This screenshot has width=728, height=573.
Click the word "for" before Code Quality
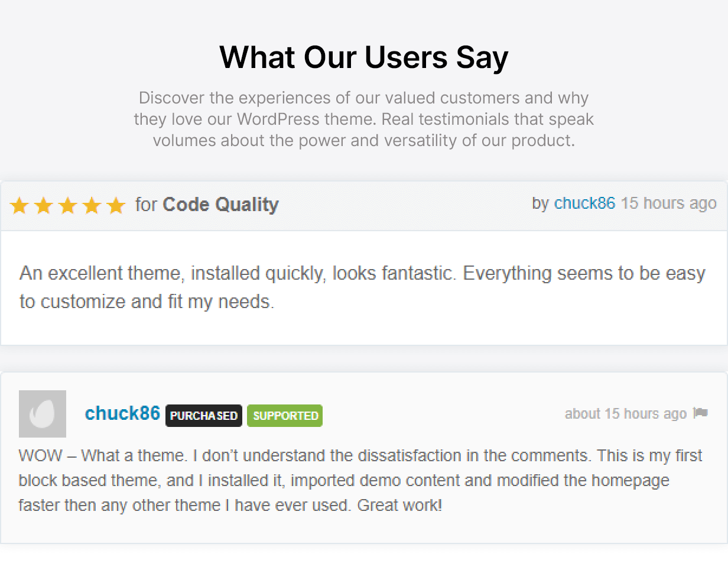(x=146, y=205)
